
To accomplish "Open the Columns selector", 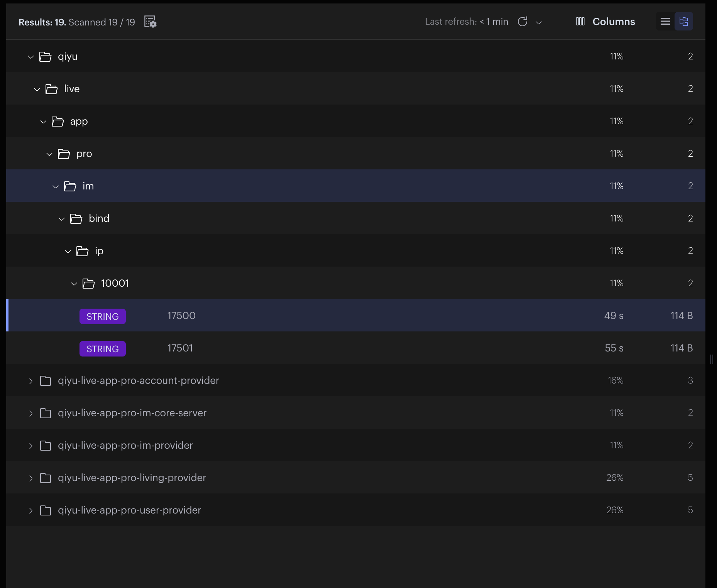I will click(x=605, y=22).
